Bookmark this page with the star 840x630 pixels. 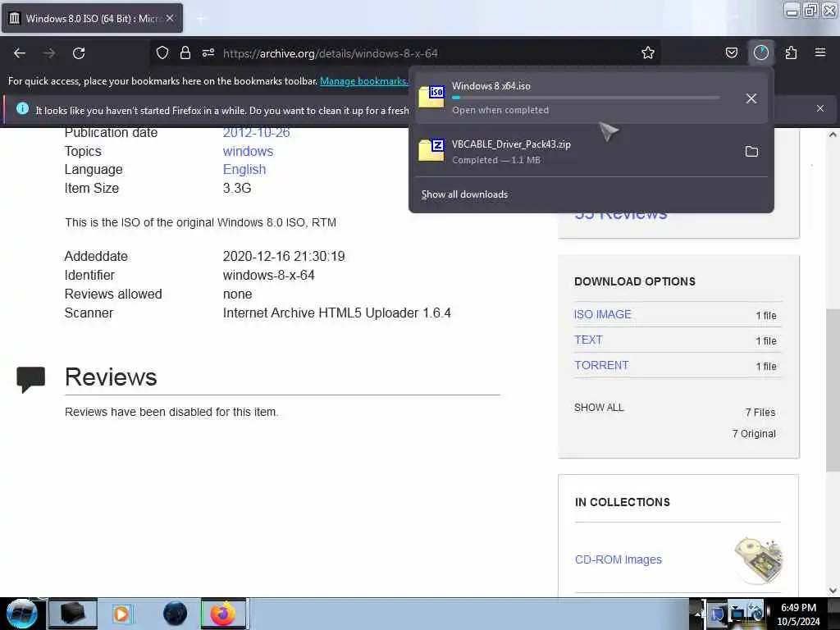648,52
